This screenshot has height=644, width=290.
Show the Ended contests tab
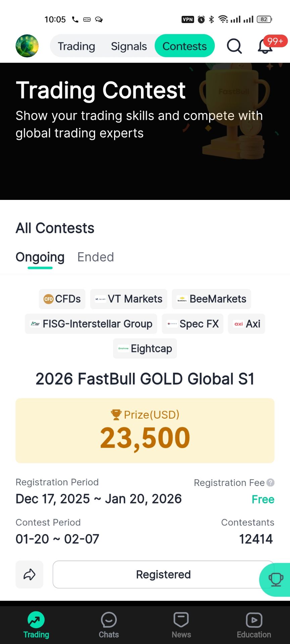pos(96,257)
